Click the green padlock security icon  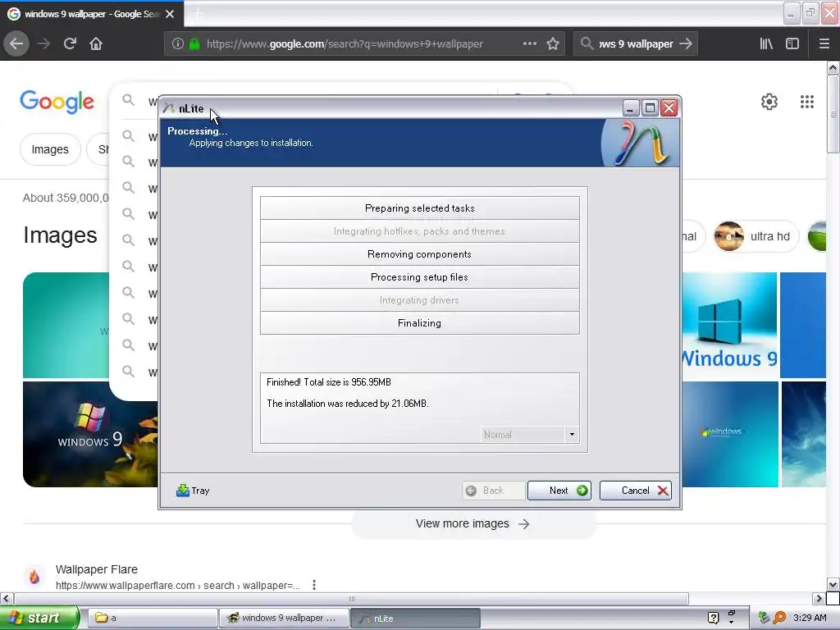pos(194,44)
